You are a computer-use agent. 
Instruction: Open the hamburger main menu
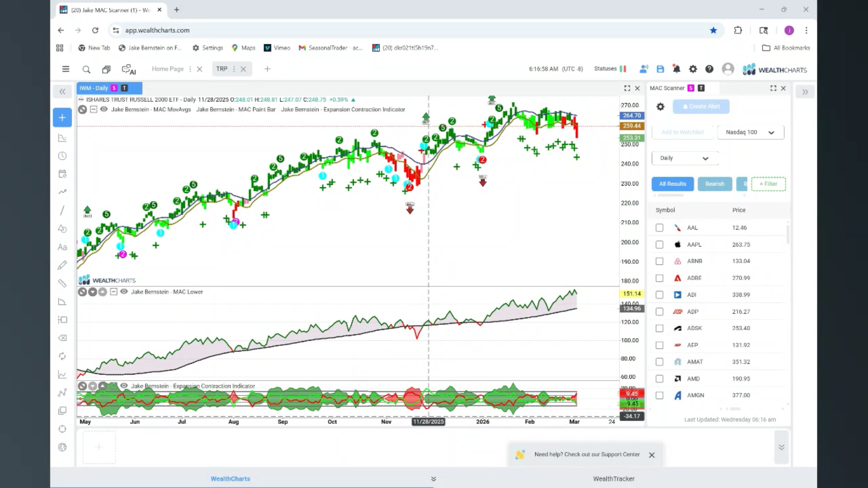66,69
